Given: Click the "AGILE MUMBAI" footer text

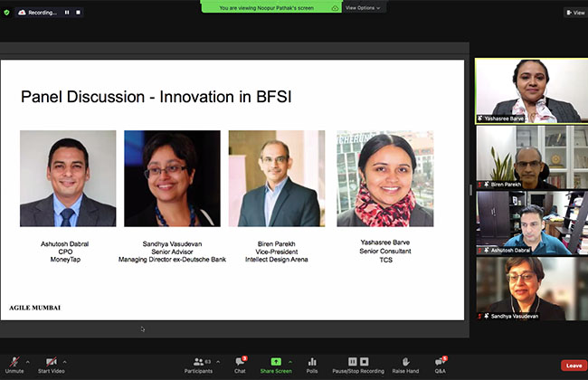Looking at the screenshot, I should click(35, 308).
